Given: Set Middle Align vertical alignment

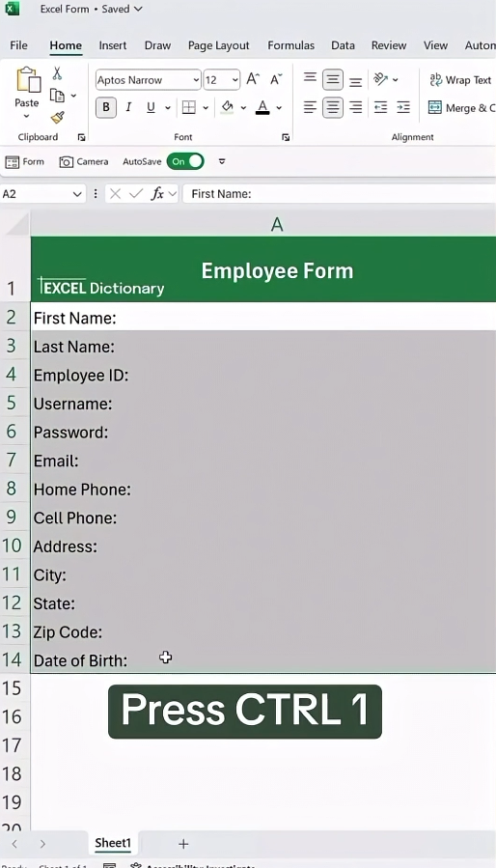Looking at the screenshot, I should pyautogui.click(x=333, y=80).
